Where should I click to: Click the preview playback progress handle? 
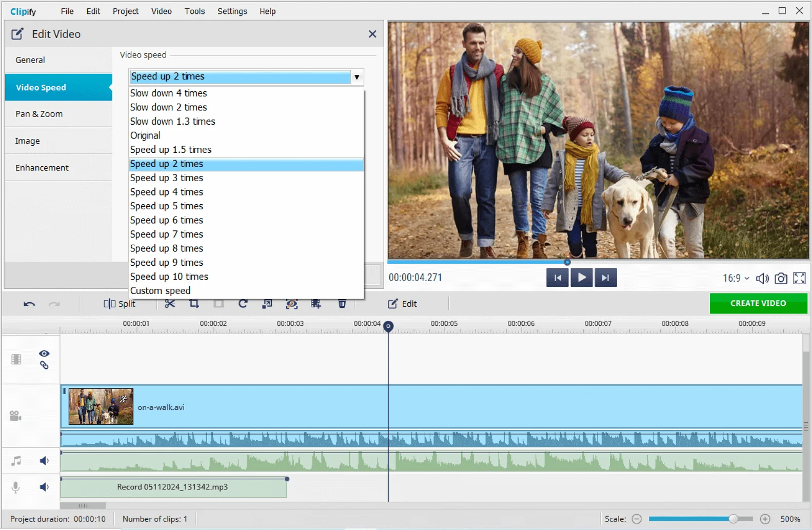coord(567,262)
